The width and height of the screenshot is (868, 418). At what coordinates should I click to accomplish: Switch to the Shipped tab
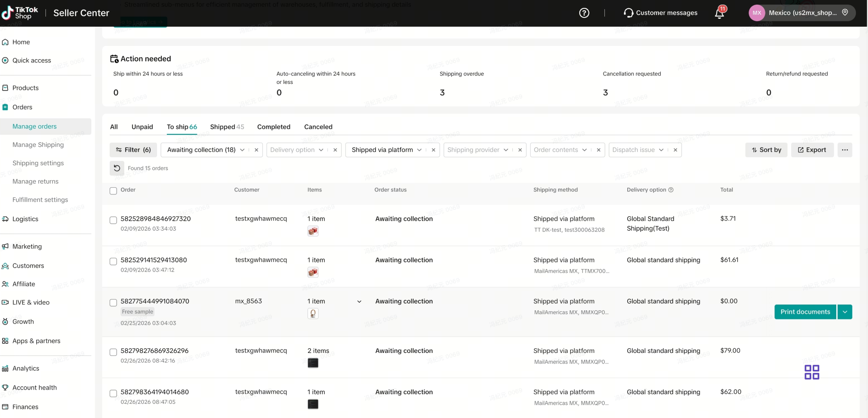[x=227, y=127]
